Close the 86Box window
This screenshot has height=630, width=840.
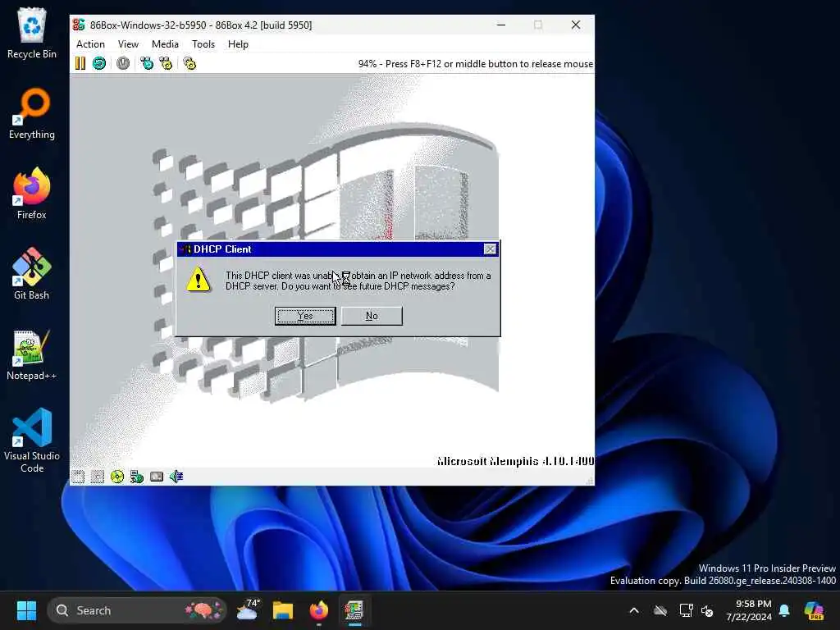pos(576,25)
